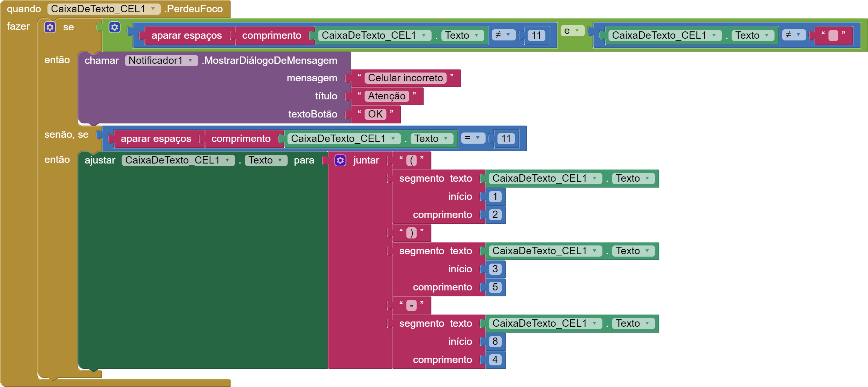
Task: Click the '-' text string block
Action: (x=412, y=306)
